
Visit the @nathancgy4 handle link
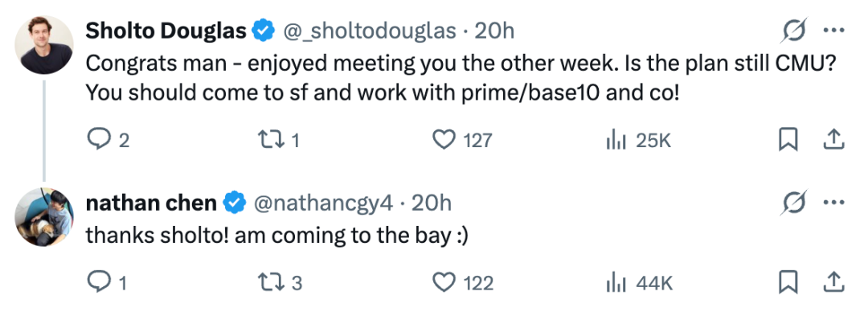323,204
